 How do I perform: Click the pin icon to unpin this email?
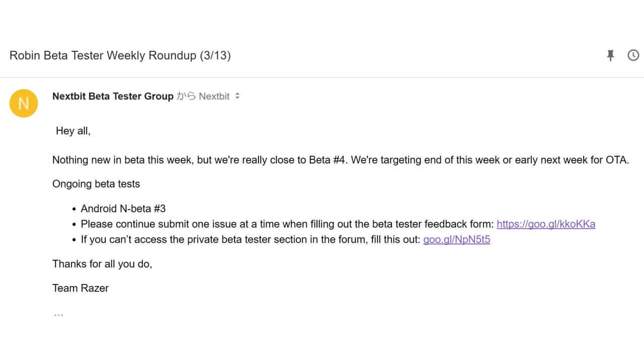[610, 55]
